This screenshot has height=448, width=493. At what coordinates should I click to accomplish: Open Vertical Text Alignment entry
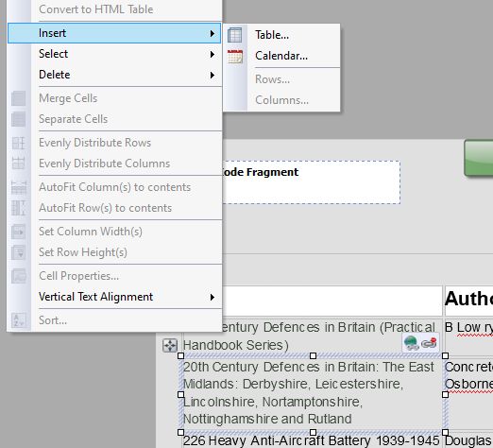tap(114, 297)
